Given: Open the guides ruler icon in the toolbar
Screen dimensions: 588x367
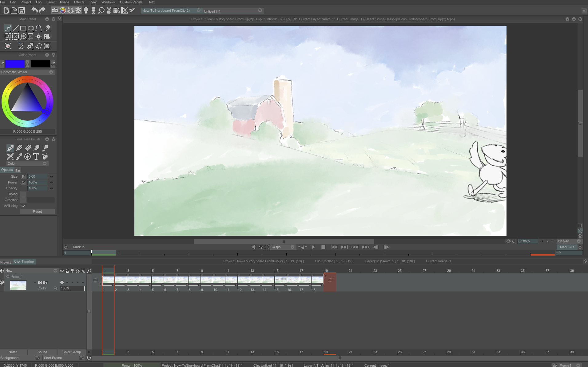Looking at the screenshot, I should click(x=124, y=10).
